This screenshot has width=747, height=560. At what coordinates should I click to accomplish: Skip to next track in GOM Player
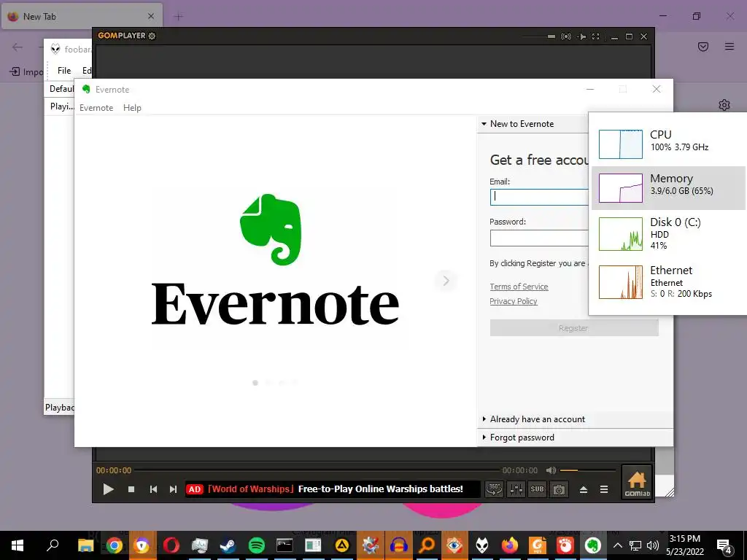pyautogui.click(x=173, y=489)
